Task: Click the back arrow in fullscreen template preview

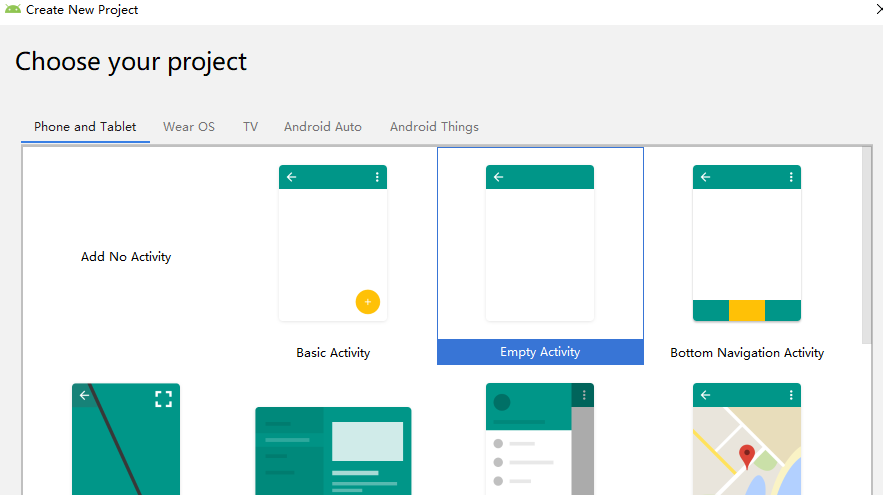Action: [84, 395]
